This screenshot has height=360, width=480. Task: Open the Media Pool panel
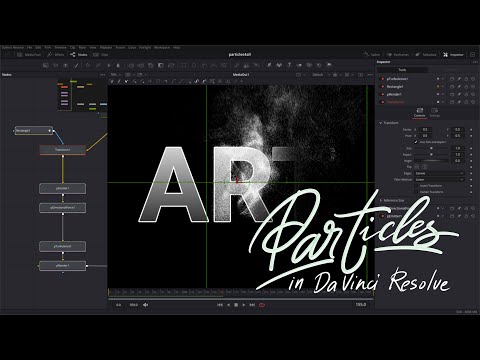tap(29, 55)
